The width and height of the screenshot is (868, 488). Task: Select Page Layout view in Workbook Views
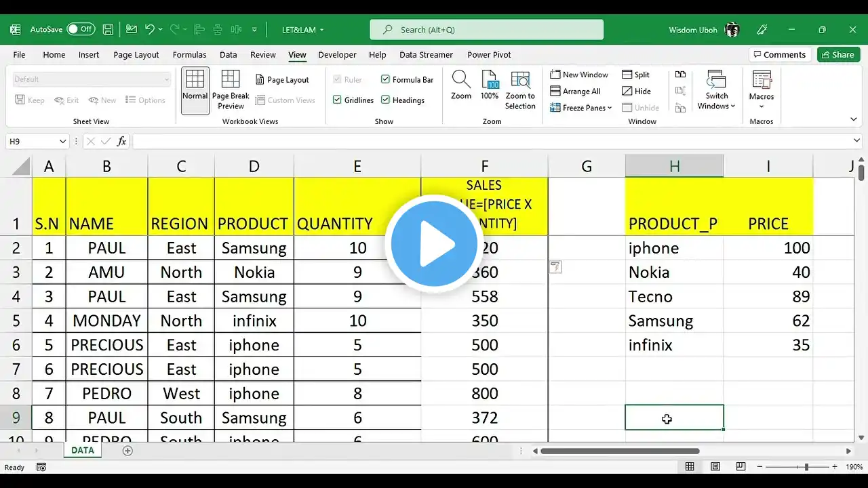(282, 80)
